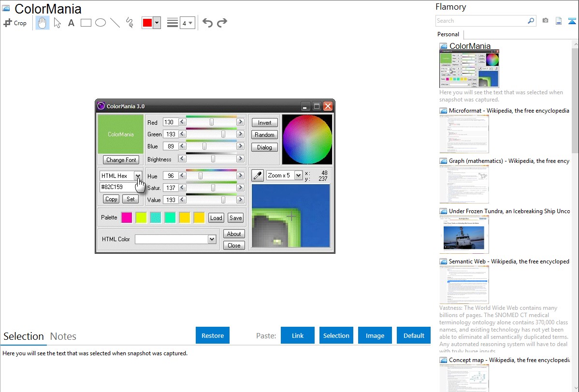Viewport: 579px width, 392px height.
Task: Switch to the Personal tab
Action: [449, 34]
